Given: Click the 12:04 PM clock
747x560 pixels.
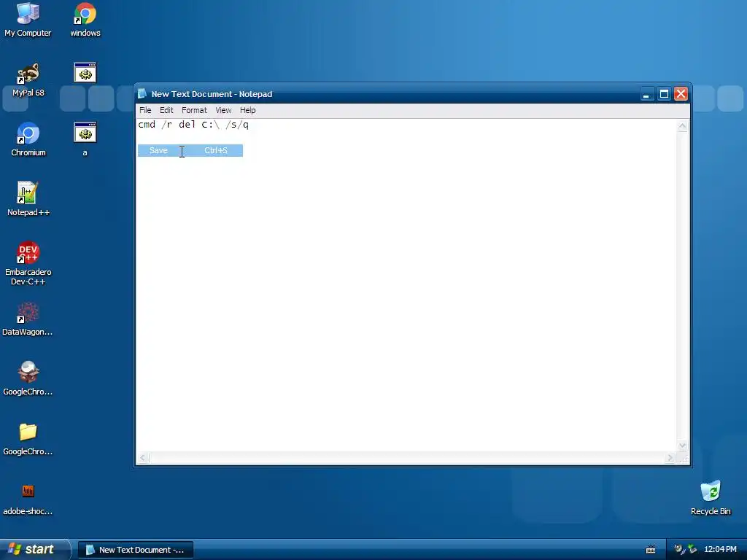Looking at the screenshot, I should point(720,549).
